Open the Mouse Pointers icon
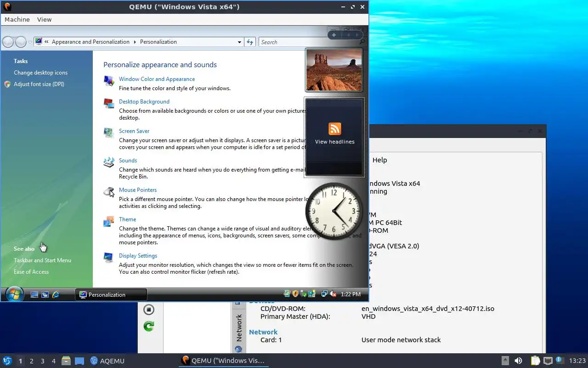 109,192
